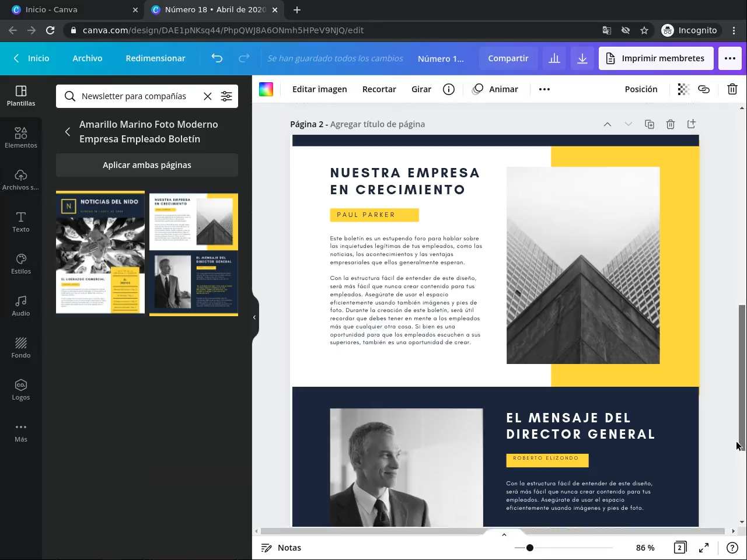Click the download icon in header
The image size is (747, 560).
[x=582, y=58]
